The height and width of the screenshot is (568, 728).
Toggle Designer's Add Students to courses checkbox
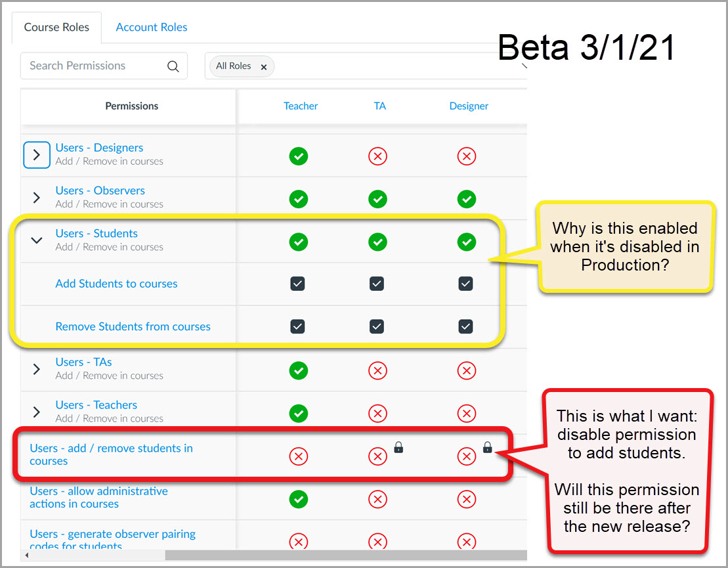465,284
